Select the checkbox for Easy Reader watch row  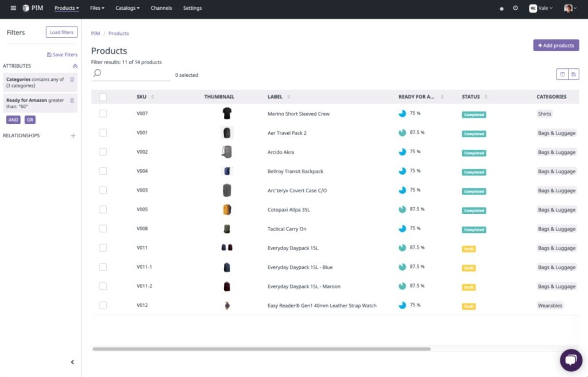coord(103,305)
